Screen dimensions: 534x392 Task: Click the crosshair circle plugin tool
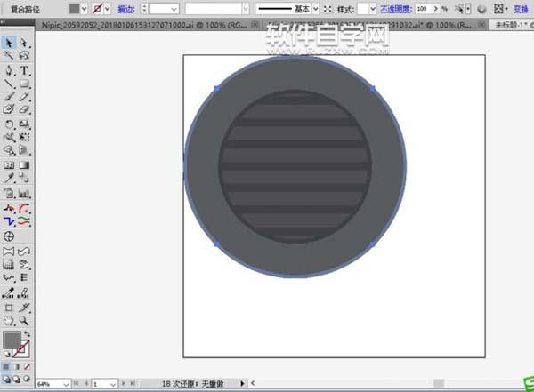(x=9, y=236)
